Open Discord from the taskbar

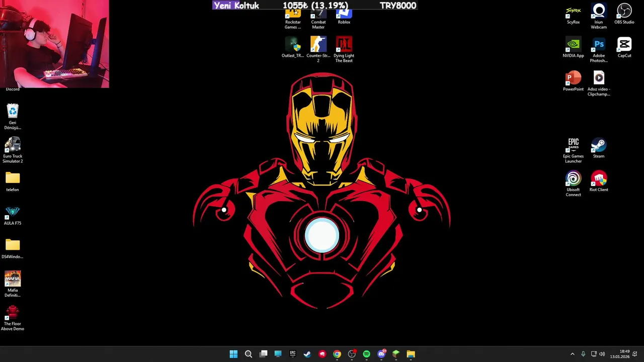click(381, 354)
